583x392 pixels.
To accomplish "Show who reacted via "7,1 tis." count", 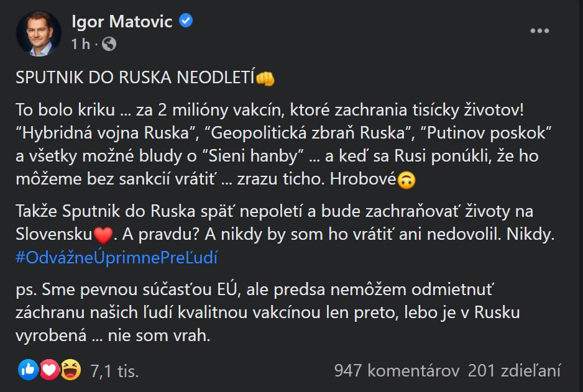I will point(114,371).
